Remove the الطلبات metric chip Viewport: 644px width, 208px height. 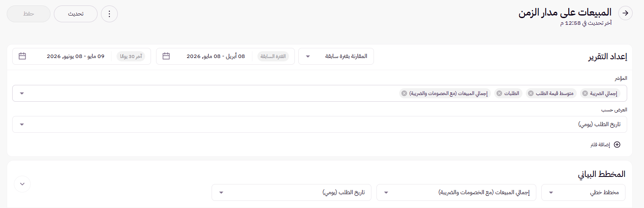499,93
